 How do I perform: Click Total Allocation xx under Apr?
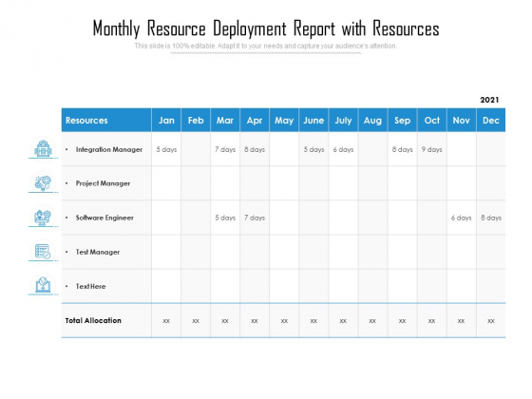coord(255,321)
